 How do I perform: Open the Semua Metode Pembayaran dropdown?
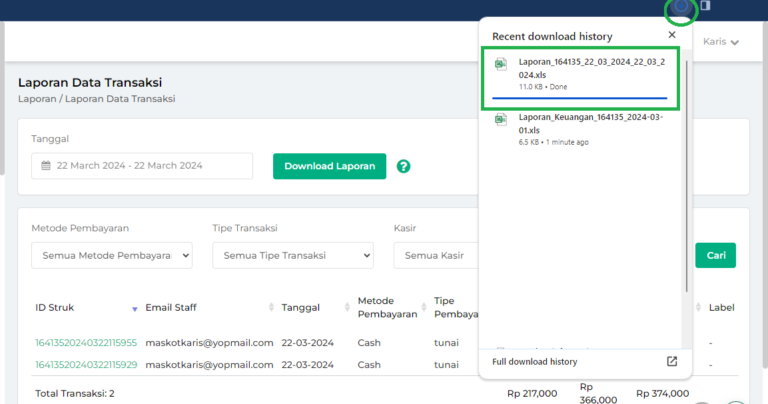coord(111,256)
